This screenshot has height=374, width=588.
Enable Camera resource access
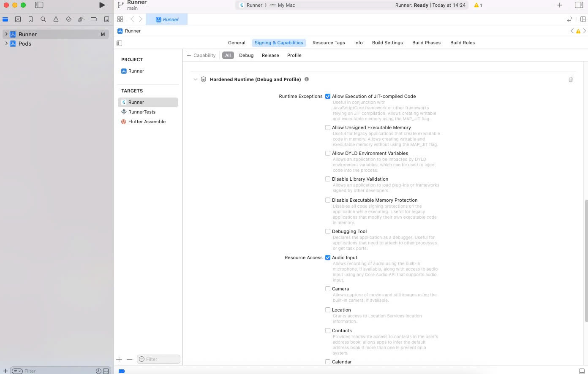point(328,289)
